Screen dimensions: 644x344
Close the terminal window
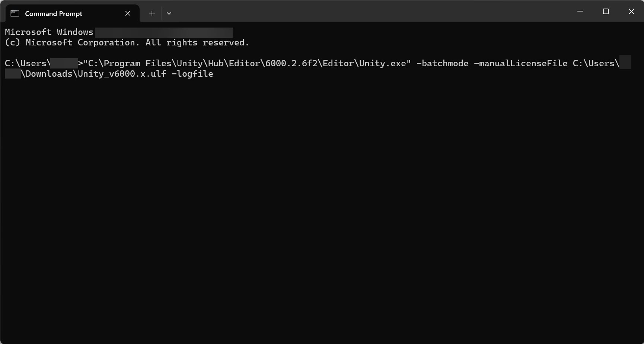(x=631, y=11)
